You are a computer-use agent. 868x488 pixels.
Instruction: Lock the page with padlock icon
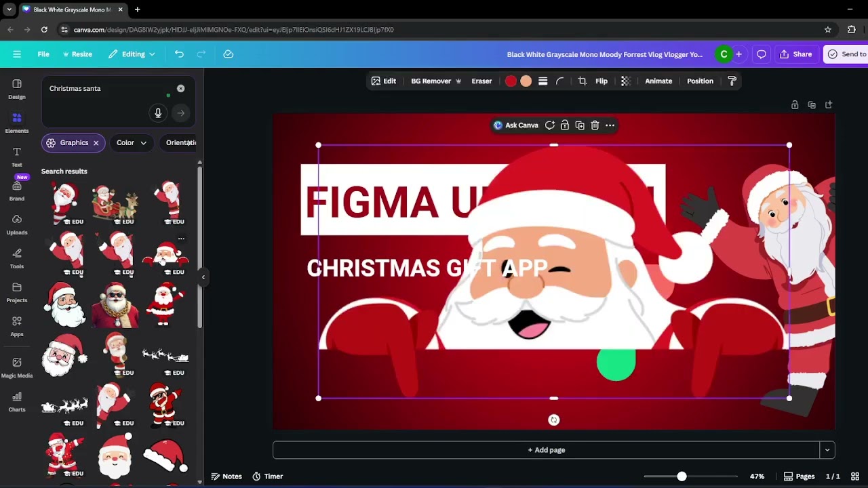[x=795, y=105]
